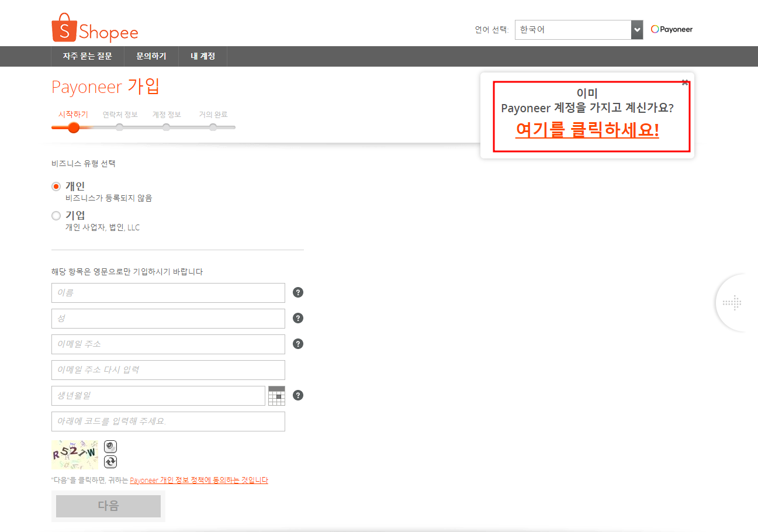The height and width of the screenshot is (532, 758).
Task: Show help for the 생년월일 field
Action: [x=298, y=395]
